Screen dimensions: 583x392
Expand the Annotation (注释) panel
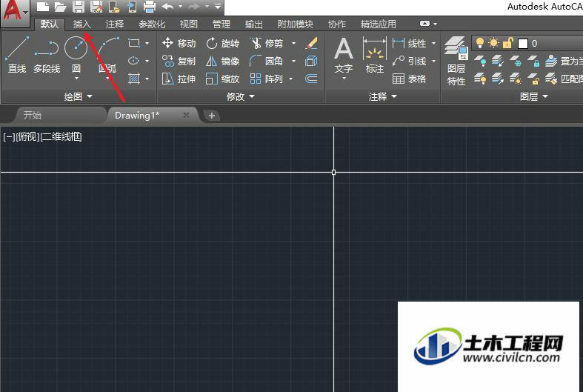coord(382,96)
